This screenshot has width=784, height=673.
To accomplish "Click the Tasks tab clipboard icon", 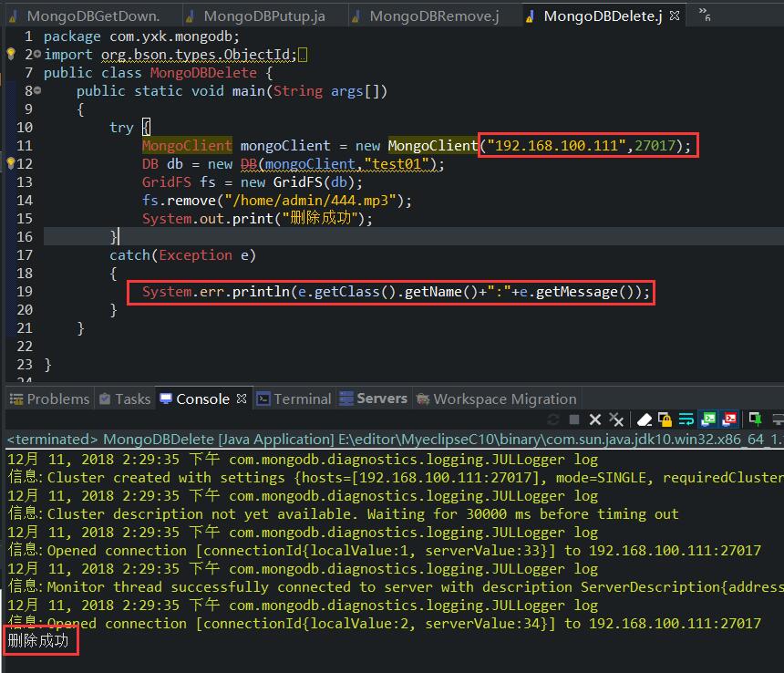I will (105, 399).
